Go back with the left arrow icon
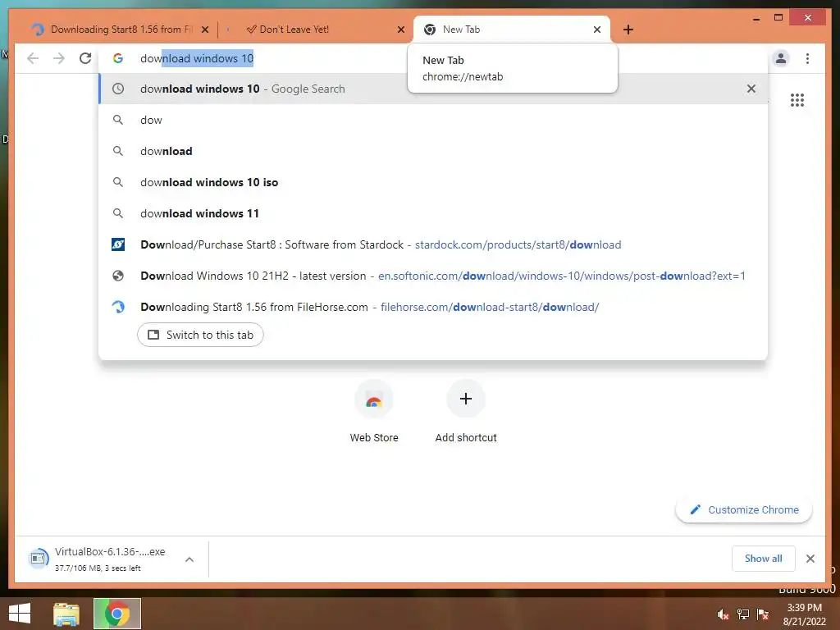 [x=33, y=58]
